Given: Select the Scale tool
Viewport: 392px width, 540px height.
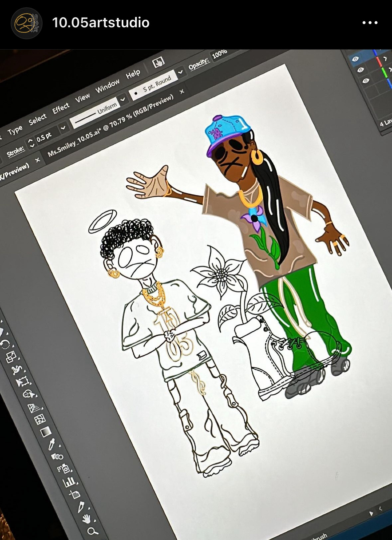Looking at the screenshot, I should click(x=11, y=357).
